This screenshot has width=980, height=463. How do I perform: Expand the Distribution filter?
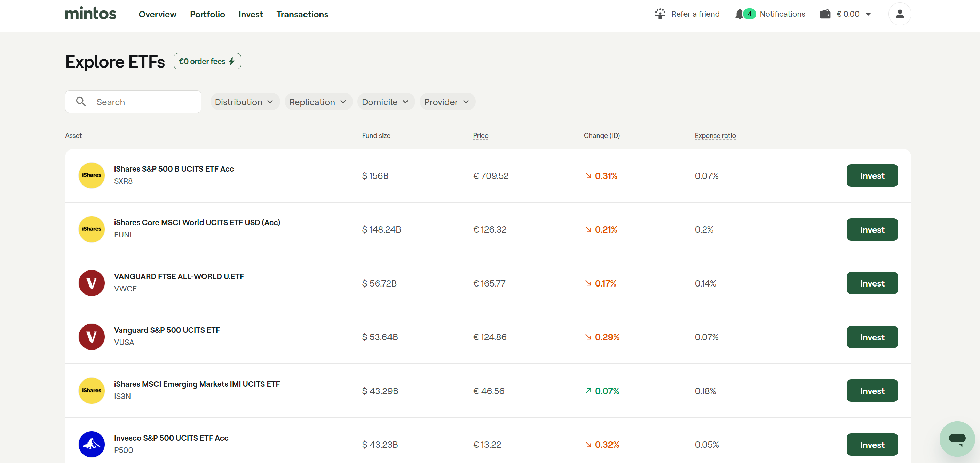click(x=245, y=102)
